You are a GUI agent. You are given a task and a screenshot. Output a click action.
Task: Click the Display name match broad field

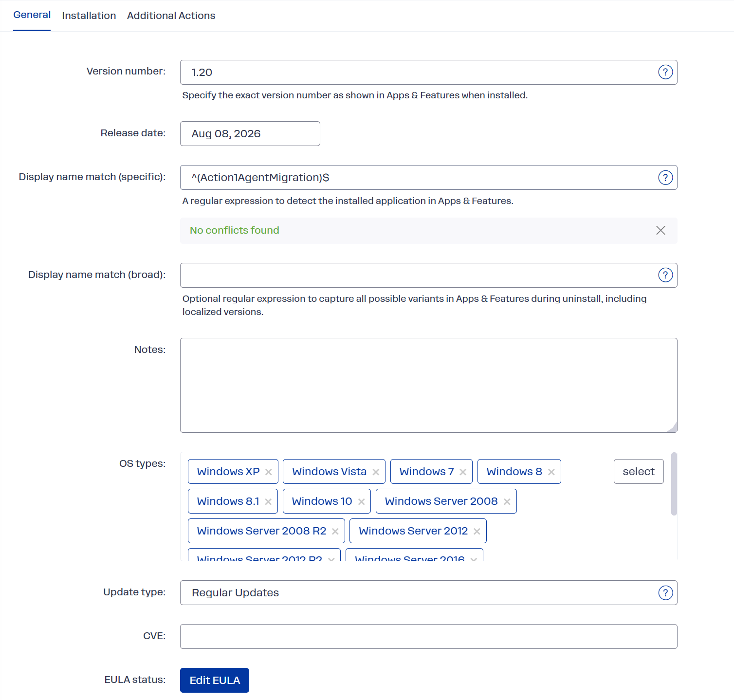pyautogui.click(x=429, y=275)
